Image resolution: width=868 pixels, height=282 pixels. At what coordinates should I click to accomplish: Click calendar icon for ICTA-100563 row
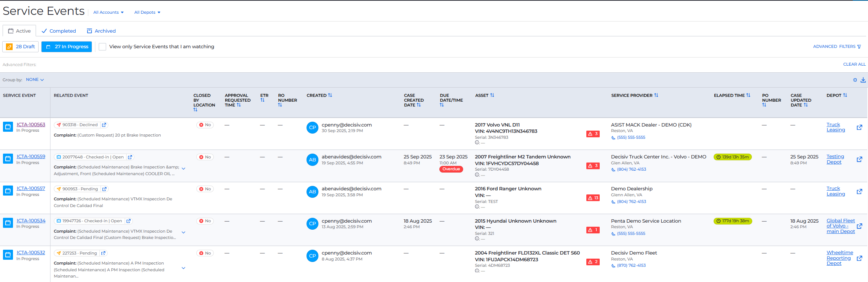click(8, 127)
